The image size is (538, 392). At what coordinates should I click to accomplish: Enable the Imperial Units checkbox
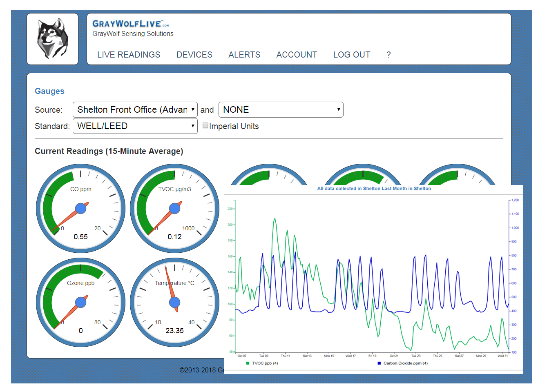click(205, 126)
